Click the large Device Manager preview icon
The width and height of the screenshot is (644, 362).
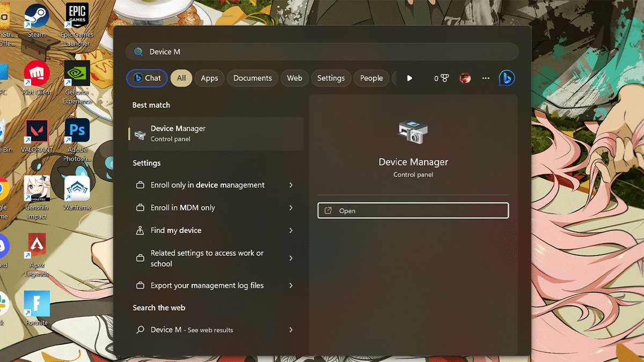tap(413, 132)
